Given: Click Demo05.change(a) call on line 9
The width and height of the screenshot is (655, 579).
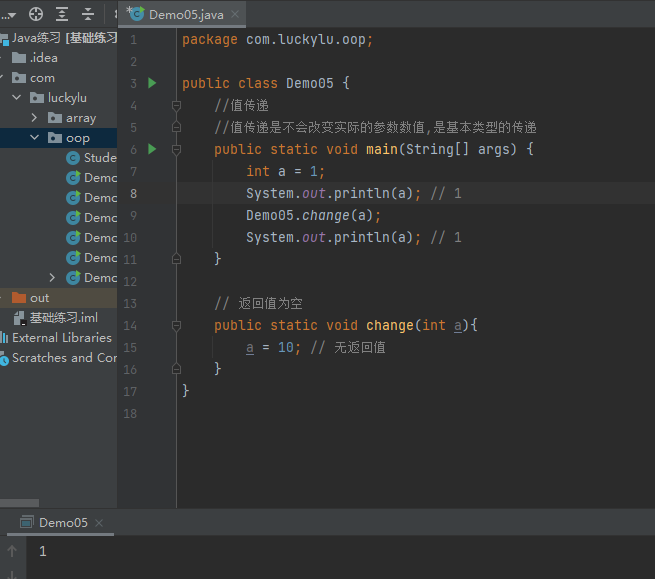Looking at the screenshot, I should click(313, 216).
